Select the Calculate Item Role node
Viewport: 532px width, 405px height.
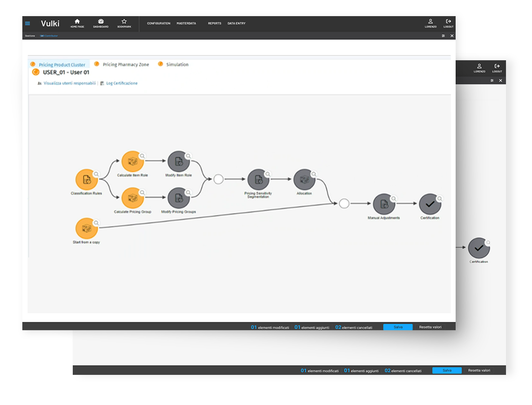(132, 162)
